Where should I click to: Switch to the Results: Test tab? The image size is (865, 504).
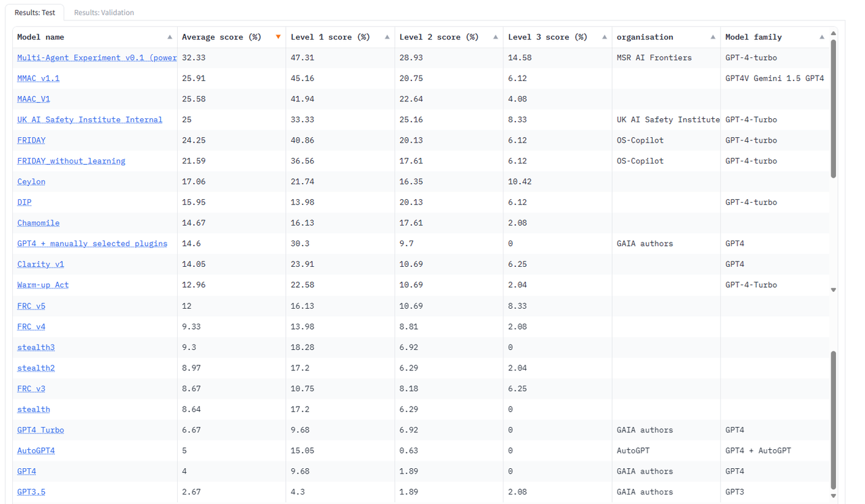tap(35, 12)
